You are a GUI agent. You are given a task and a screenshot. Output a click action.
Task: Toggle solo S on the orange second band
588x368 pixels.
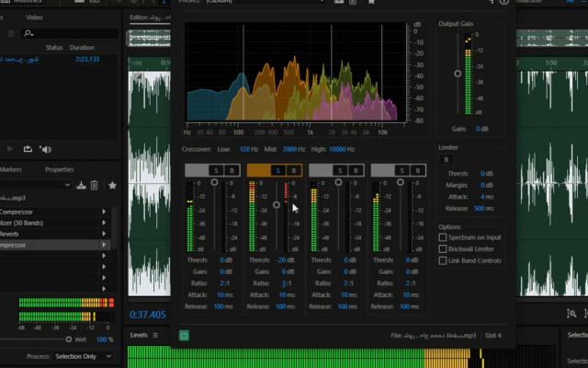click(277, 170)
